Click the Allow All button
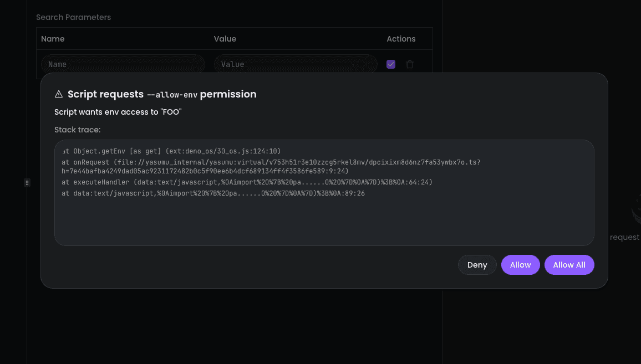 pos(569,265)
